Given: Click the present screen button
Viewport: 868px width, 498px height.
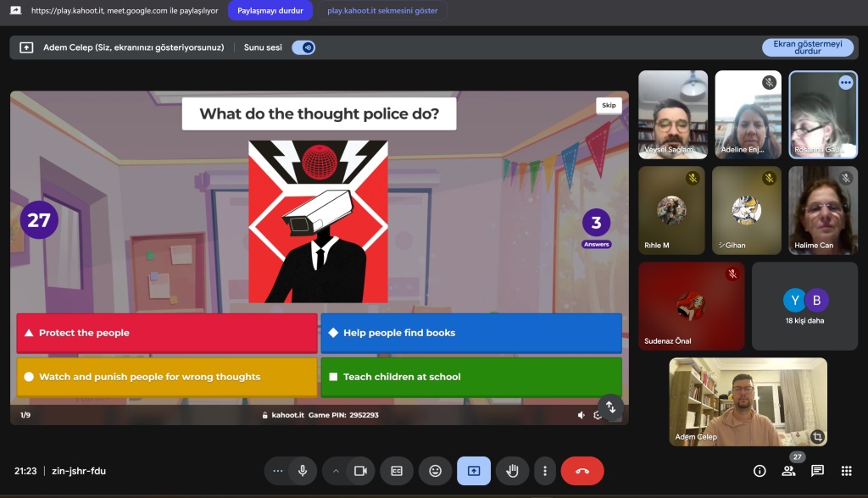Looking at the screenshot, I should click(x=474, y=471).
